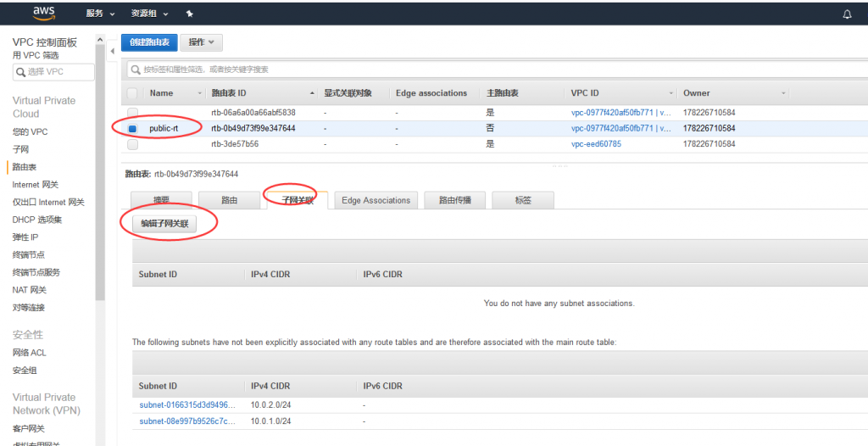Image resolution: width=868 pixels, height=446 pixels.
Task: Click the magnifier icon in route table filter
Action: [x=136, y=70]
